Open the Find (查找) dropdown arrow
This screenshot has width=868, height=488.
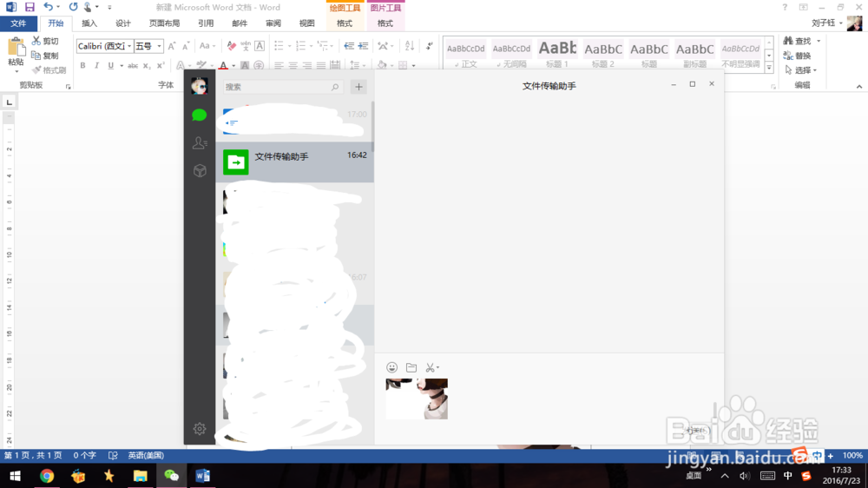point(819,41)
